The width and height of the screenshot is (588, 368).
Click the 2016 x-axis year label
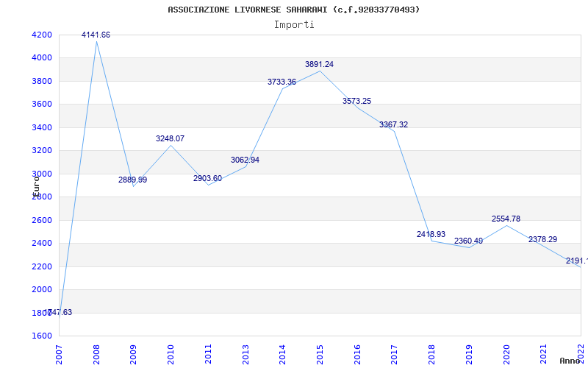pyautogui.click(x=357, y=354)
